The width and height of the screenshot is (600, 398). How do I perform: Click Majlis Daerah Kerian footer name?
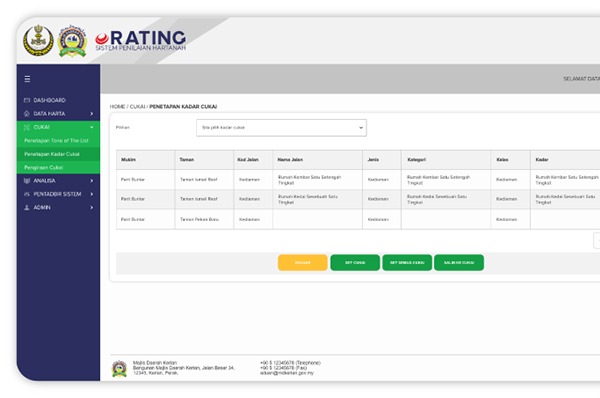[x=155, y=363]
